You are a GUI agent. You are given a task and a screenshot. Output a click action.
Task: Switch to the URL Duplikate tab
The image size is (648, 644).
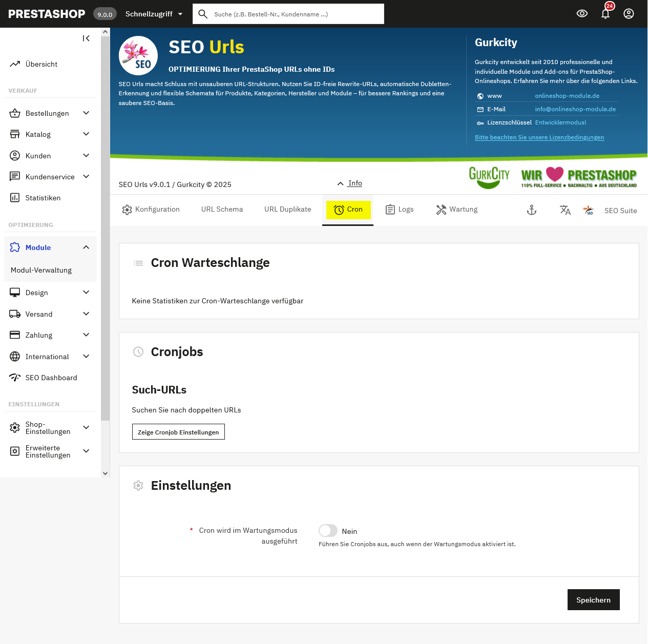coord(287,210)
